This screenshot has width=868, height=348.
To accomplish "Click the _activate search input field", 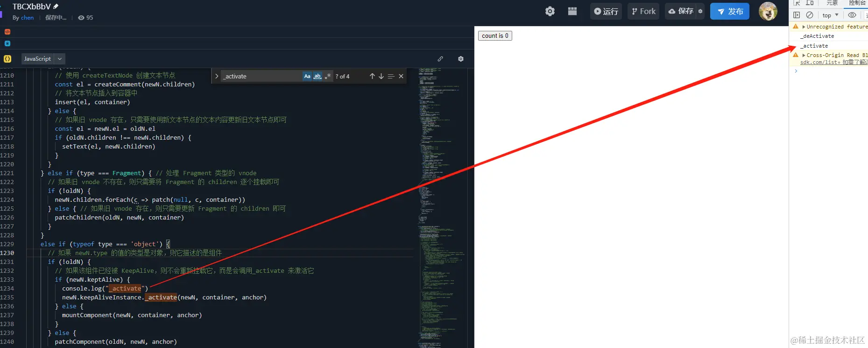I will click(x=261, y=76).
